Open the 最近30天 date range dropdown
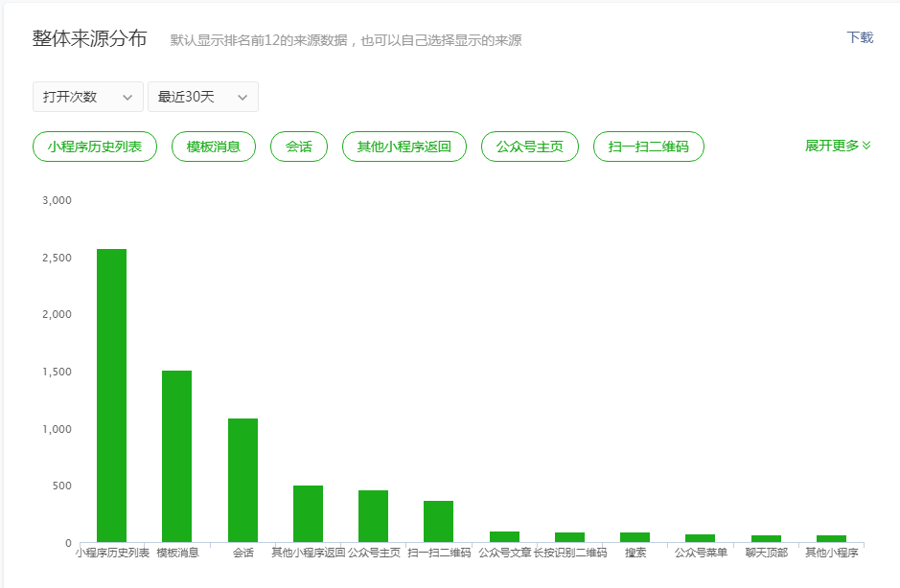 pyautogui.click(x=202, y=97)
